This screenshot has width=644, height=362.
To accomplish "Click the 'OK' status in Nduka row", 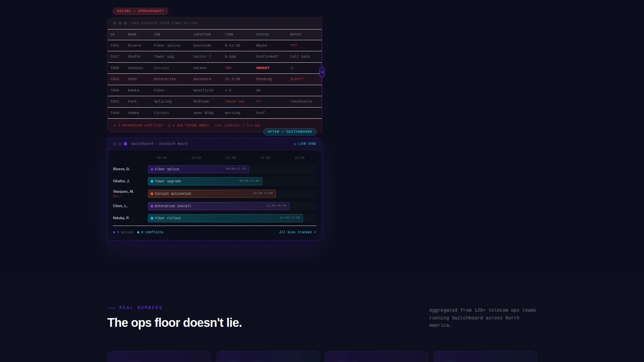I will pyautogui.click(x=258, y=90).
